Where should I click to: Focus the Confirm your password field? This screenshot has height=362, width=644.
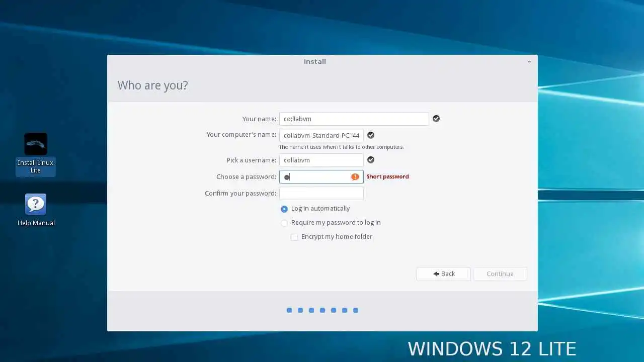321,193
